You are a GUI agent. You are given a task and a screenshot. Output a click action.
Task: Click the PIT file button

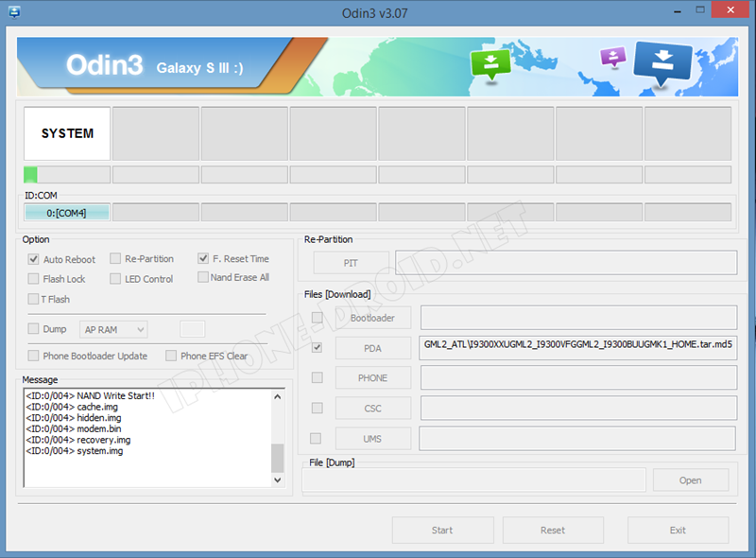[x=351, y=263]
